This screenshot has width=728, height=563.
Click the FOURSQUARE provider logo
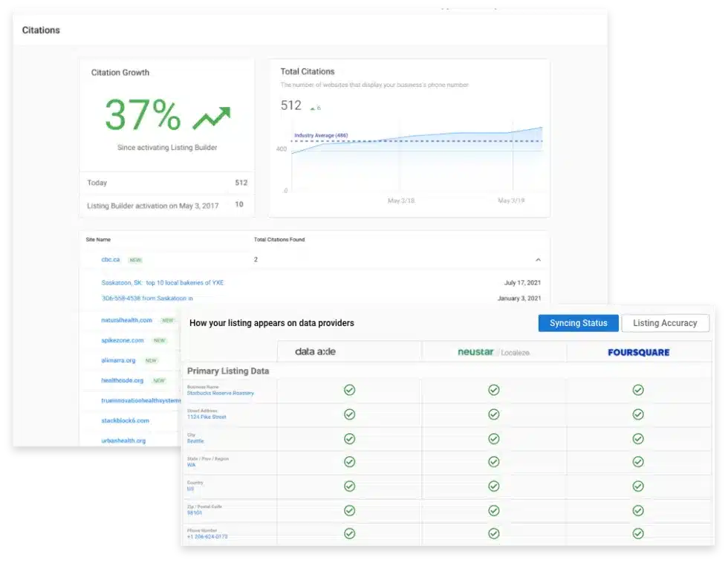pos(639,351)
